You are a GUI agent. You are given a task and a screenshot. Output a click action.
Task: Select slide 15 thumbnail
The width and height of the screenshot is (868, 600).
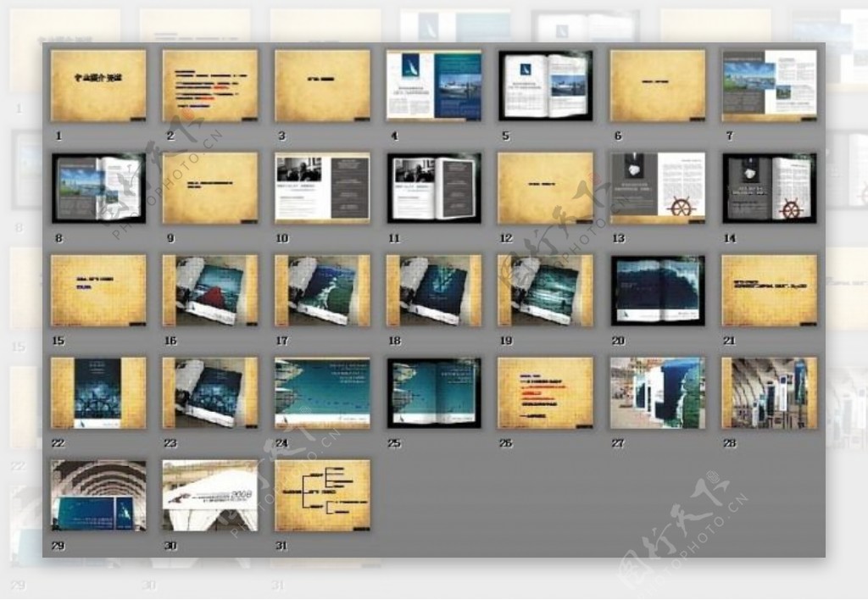pos(98,291)
